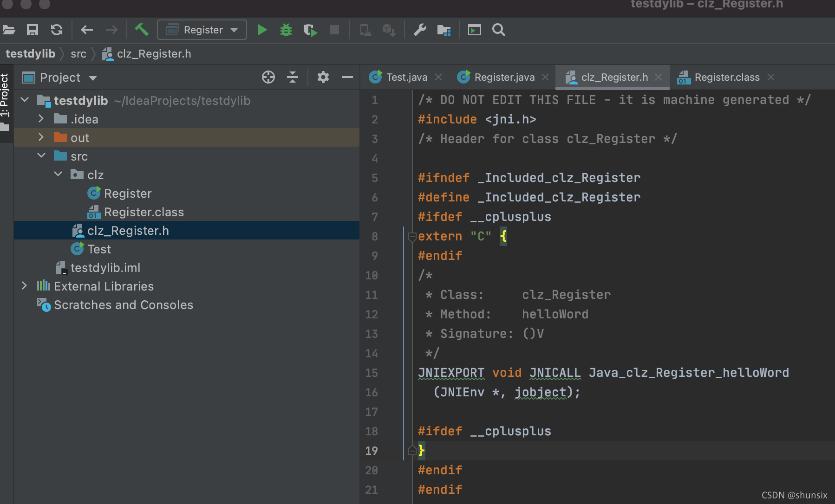835x504 pixels.
Task: Click the closing brace on line 19
Action: [421, 450]
